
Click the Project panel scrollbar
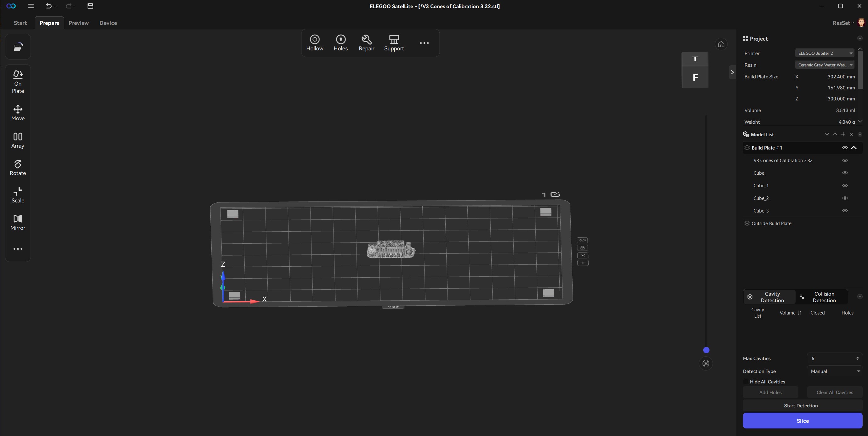tap(860, 70)
